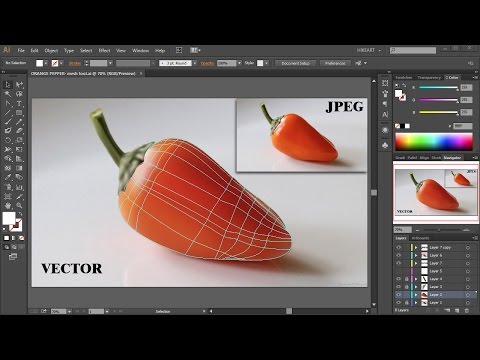Image resolution: width=480 pixels, height=360 pixels.
Task: Hide Layer 7 with eye icon
Action: 399,263
